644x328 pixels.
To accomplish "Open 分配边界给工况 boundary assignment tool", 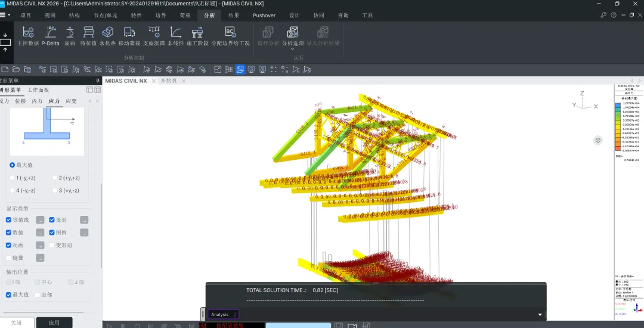I will (x=230, y=36).
